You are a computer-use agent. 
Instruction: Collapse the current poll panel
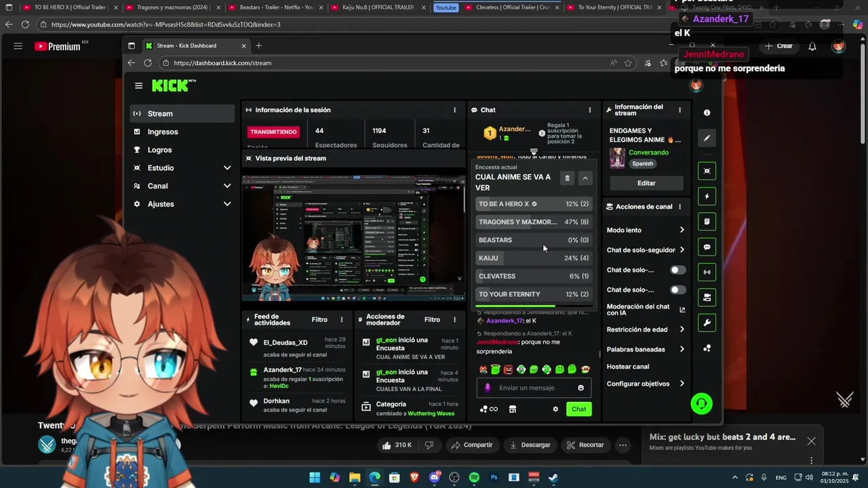point(585,178)
